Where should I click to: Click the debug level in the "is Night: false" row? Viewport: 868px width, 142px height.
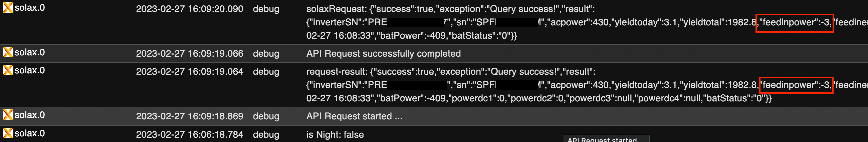(x=266, y=135)
